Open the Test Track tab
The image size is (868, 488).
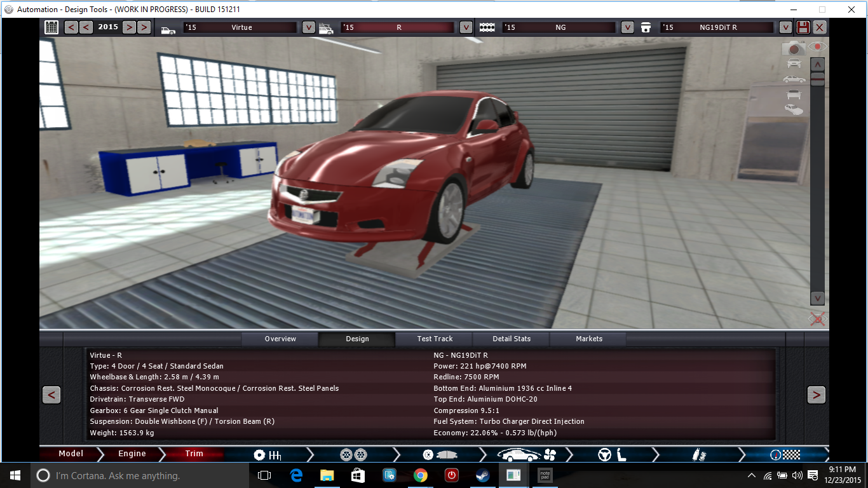pyautogui.click(x=435, y=339)
